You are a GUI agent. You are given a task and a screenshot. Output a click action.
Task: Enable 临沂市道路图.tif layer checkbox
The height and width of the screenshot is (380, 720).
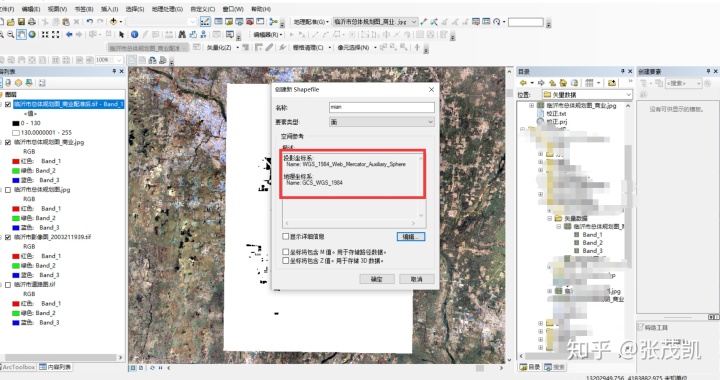8,285
